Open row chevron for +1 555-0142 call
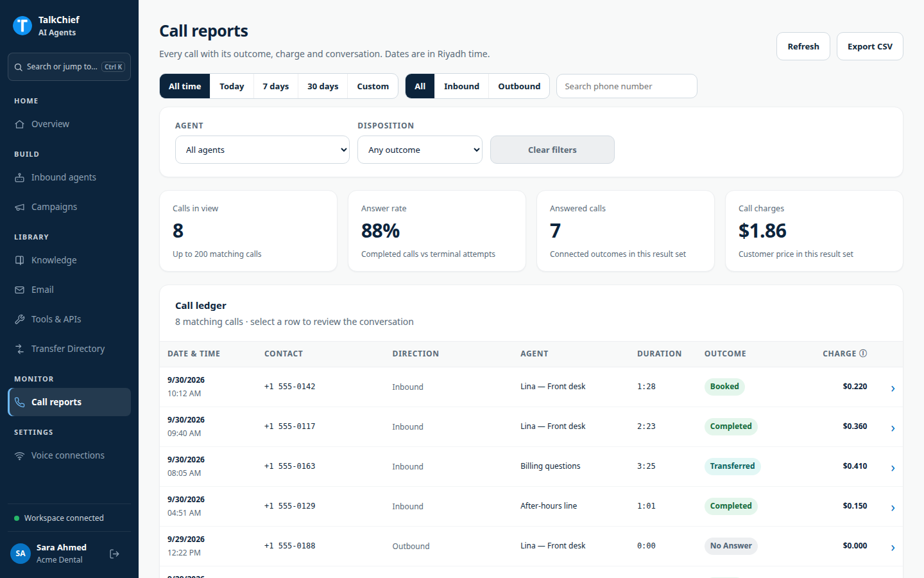Screen dimensions: 924x578 pyautogui.click(x=893, y=389)
